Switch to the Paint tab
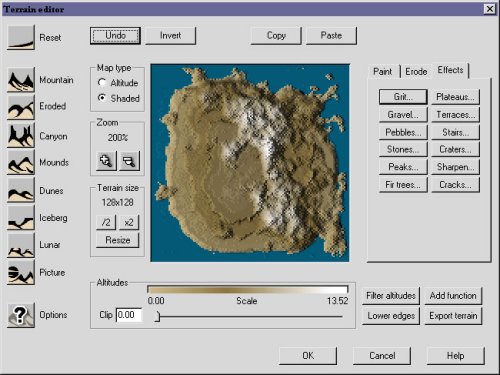 (x=383, y=71)
